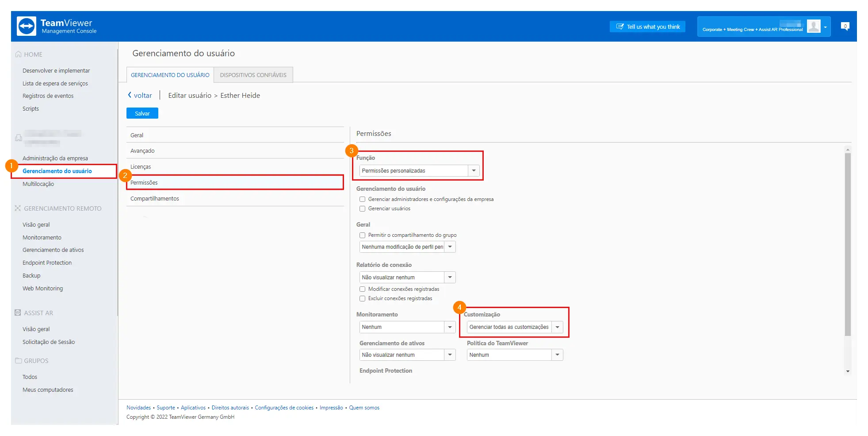Click the Grupos folder icon
868x436 pixels.
pyautogui.click(x=18, y=360)
